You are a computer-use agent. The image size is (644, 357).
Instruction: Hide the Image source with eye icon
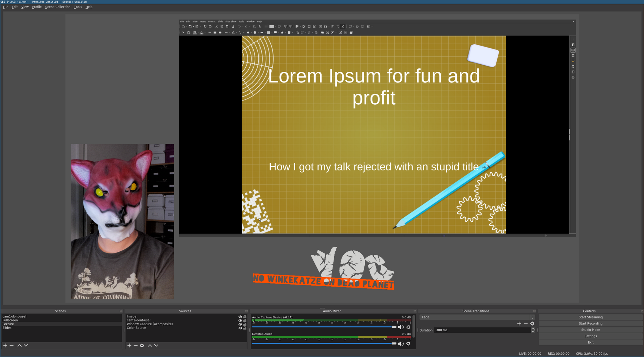pos(240,317)
